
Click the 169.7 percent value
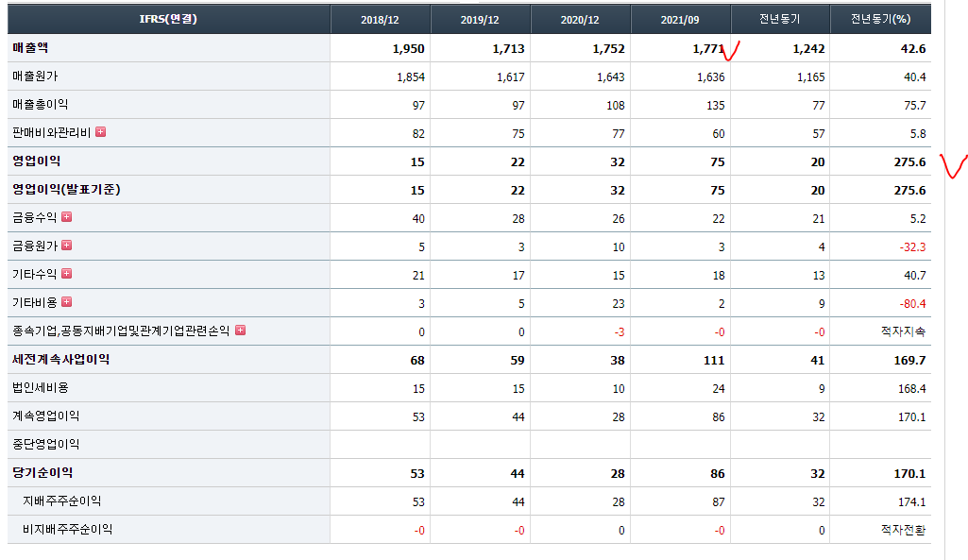click(x=910, y=361)
